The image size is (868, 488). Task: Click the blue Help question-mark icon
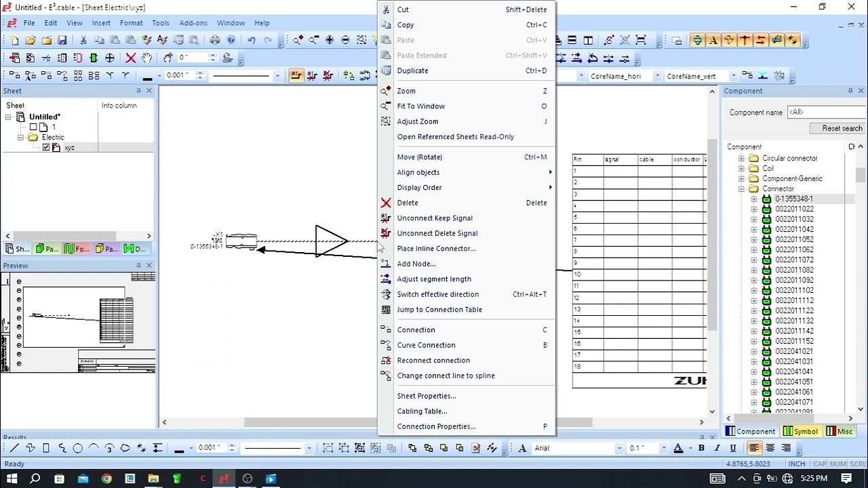coord(231,41)
